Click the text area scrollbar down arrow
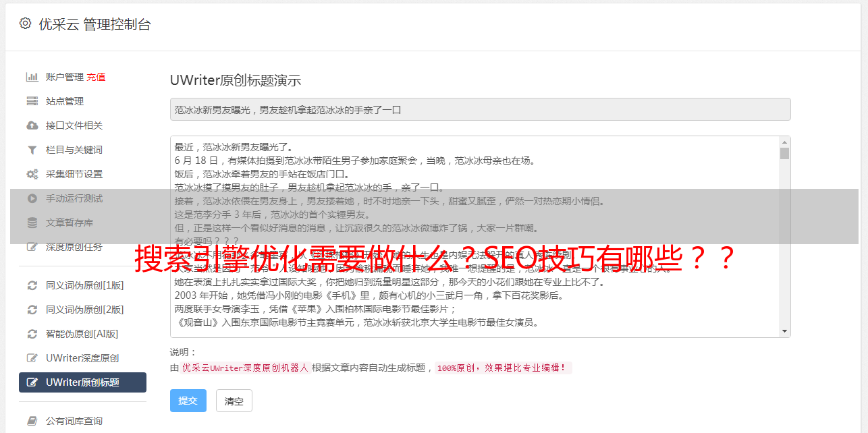 pos(784,331)
